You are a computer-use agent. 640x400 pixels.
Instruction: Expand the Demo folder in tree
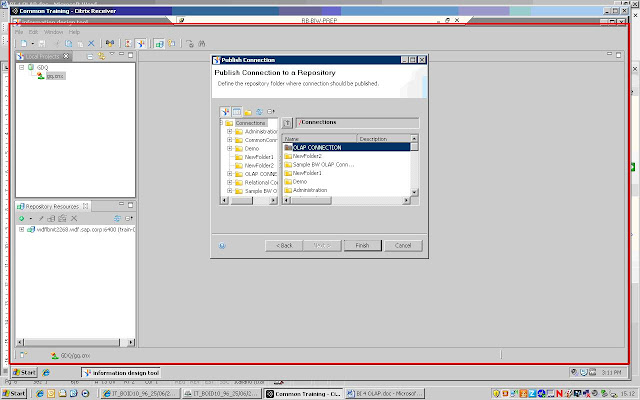(230, 148)
